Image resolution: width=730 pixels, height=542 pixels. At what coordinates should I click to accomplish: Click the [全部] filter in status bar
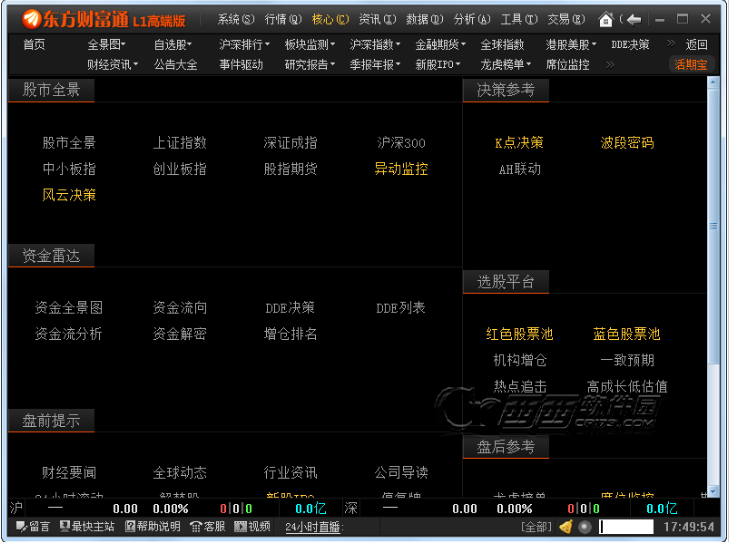(x=536, y=527)
